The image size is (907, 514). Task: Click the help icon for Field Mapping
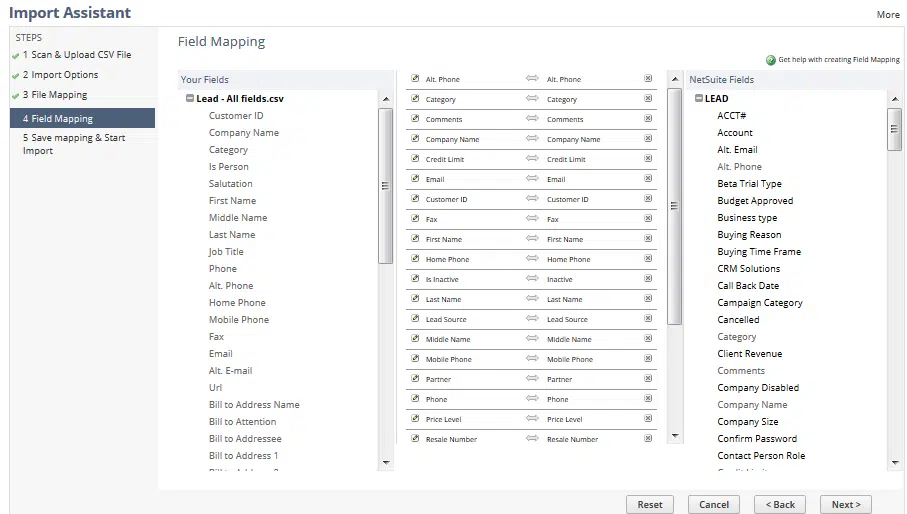pos(770,60)
